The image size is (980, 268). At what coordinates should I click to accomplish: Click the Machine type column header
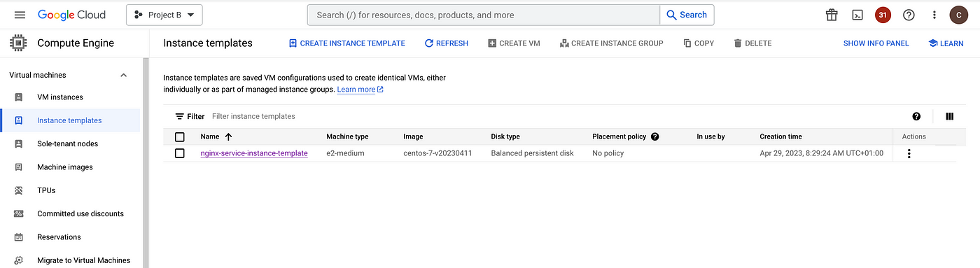[347, 136]
